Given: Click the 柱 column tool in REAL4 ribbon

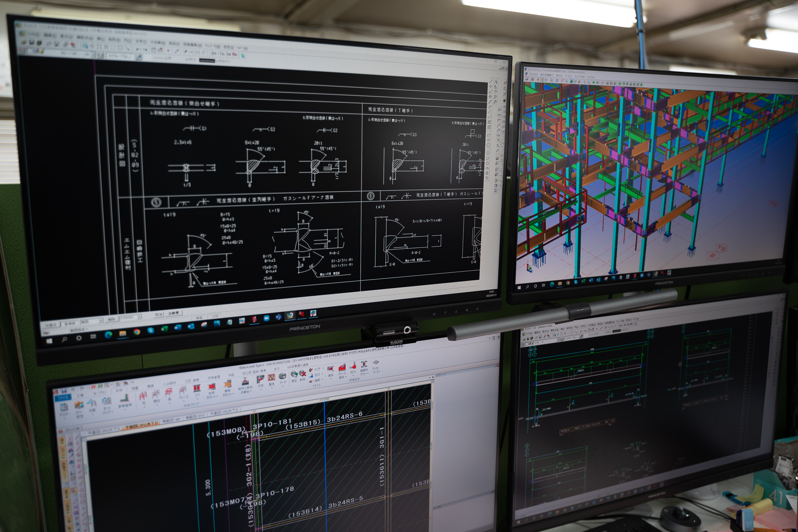Looking at the screenshot, I should click(143, 396).
